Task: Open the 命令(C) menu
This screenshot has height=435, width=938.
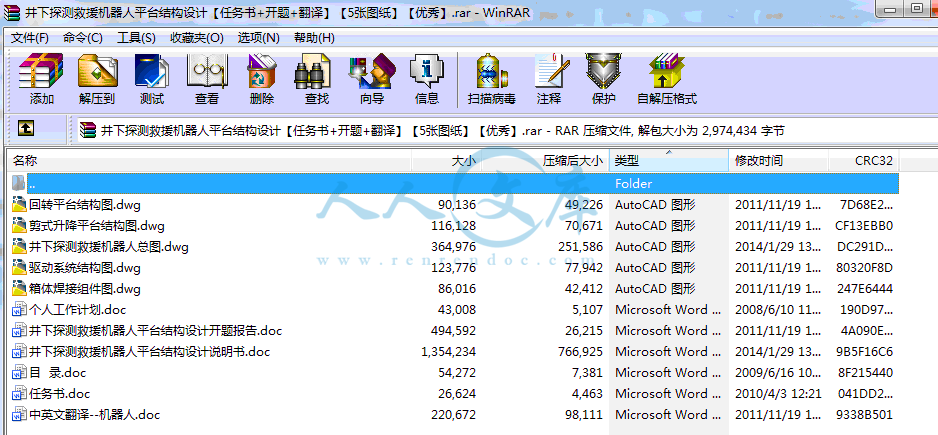Action: (83, 38)
